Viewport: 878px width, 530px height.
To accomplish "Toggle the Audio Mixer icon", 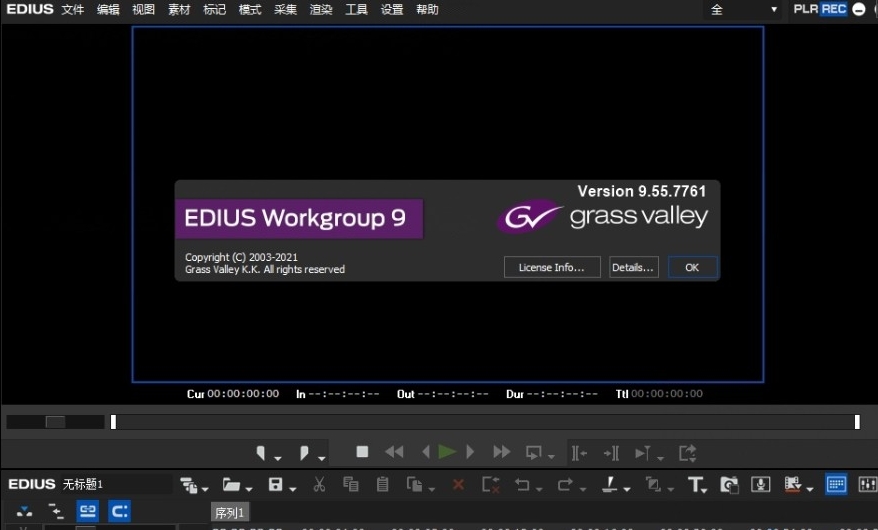I will point(867,485).
